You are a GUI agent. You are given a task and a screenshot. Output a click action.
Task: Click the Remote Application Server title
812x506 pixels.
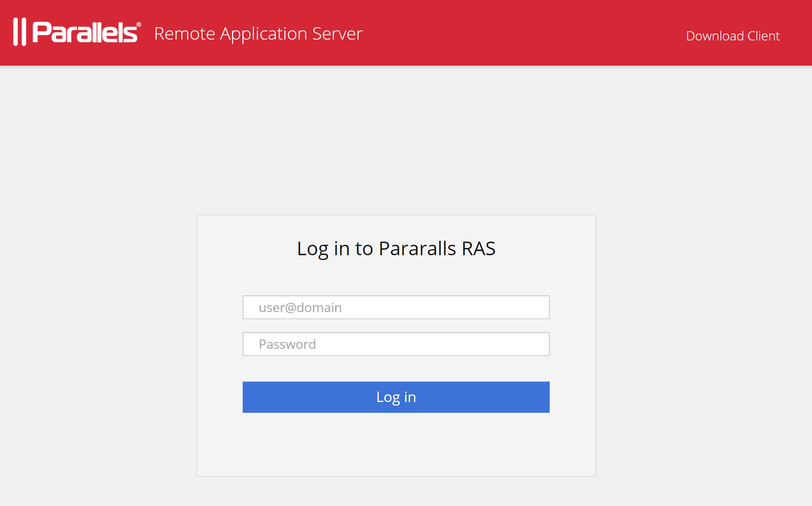tap(258, 34)
